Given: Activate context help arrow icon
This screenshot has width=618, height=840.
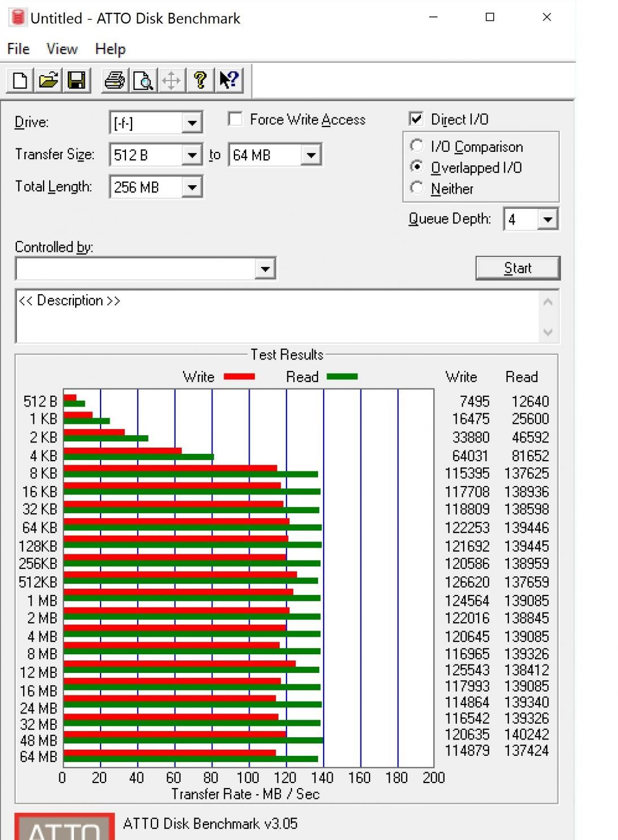Looking at the screenshot, I should pyautogui.click(x=229, y=81).
